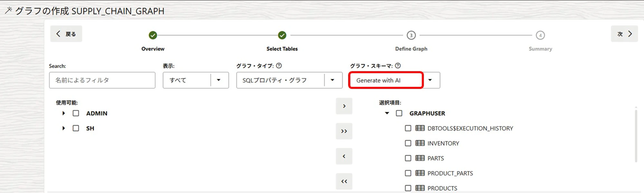Go to the Summary step 4

[x=540, y=35]
